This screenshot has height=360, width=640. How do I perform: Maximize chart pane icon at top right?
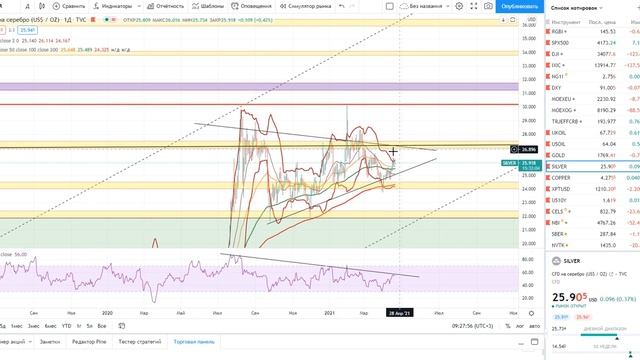click(x=513, y=20)
